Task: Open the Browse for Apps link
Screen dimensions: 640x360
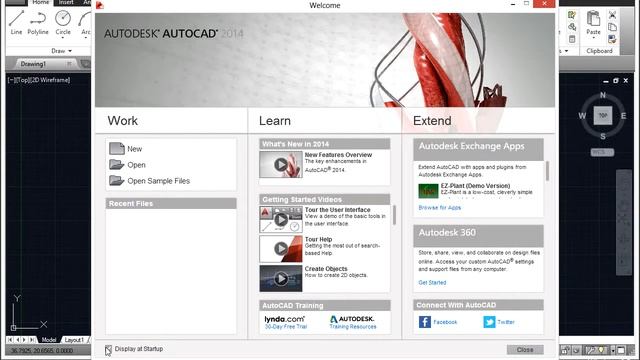Action: tap(440, 208)
